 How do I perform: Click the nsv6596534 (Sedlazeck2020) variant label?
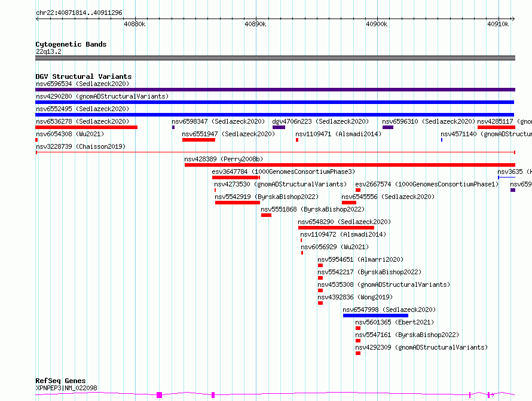point(82,84)
